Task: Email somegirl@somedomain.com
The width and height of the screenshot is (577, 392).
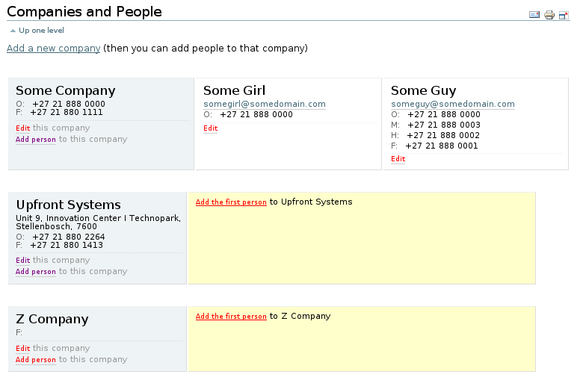Action: (264, 105)
